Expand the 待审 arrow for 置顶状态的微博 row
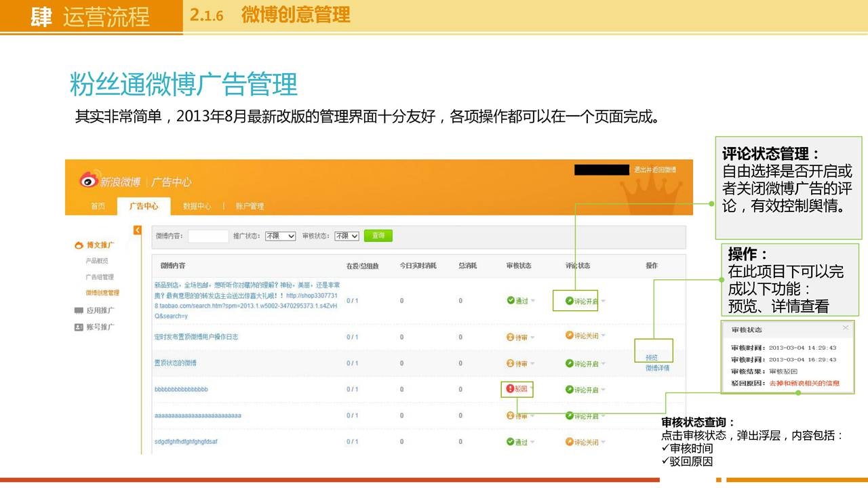 [532, 364]
